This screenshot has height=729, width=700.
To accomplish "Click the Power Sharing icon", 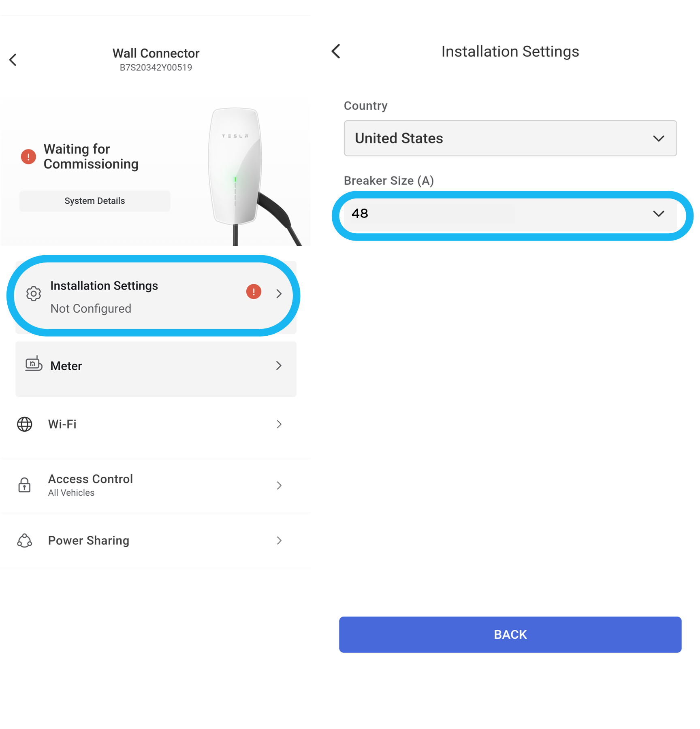I will (25, 541).
